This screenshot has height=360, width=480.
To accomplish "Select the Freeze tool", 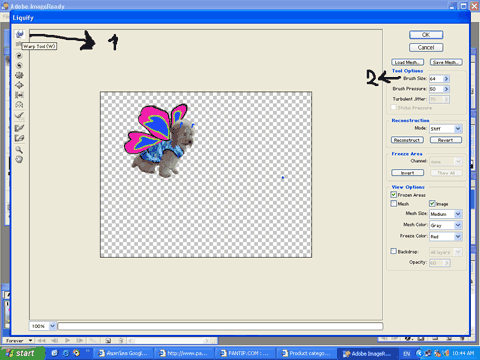I will click(19, 128).
